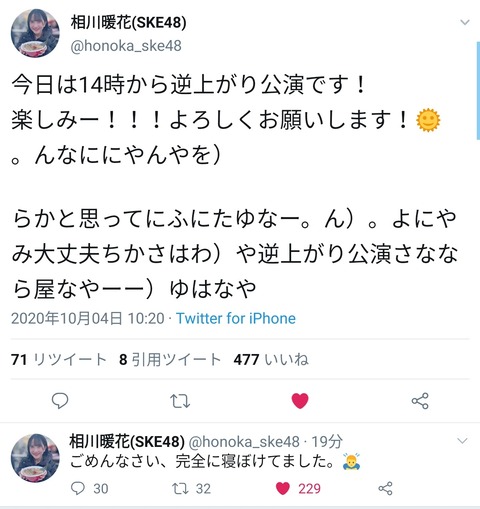Share the main tweet
The image size is (480, 509).
(420, 401)
